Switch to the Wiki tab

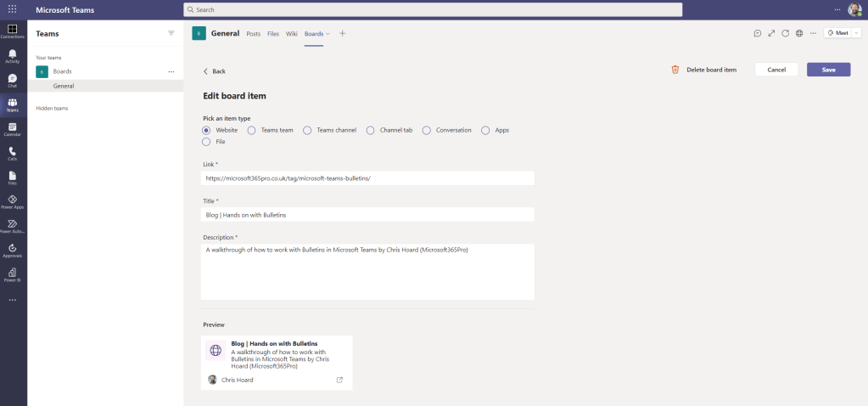pyautogui.click(x=291, y=34)
